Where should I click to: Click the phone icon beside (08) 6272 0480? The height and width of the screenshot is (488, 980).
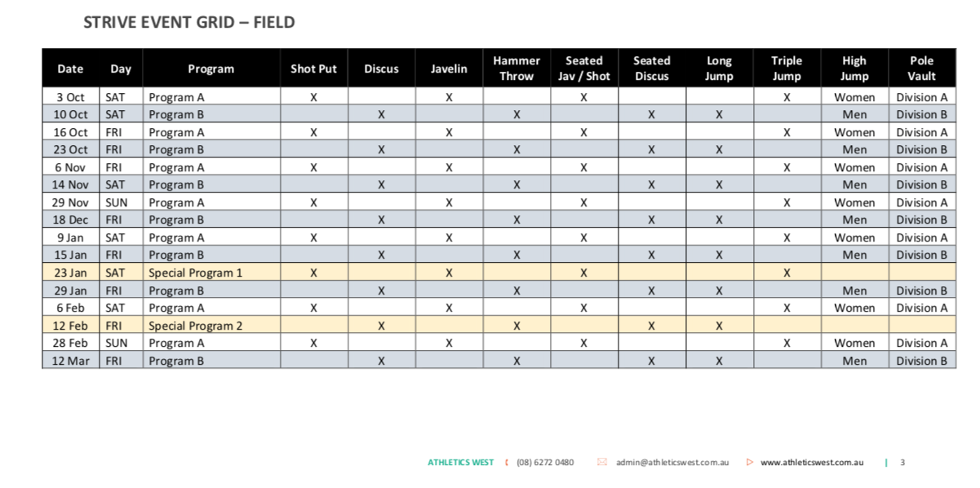507,463
